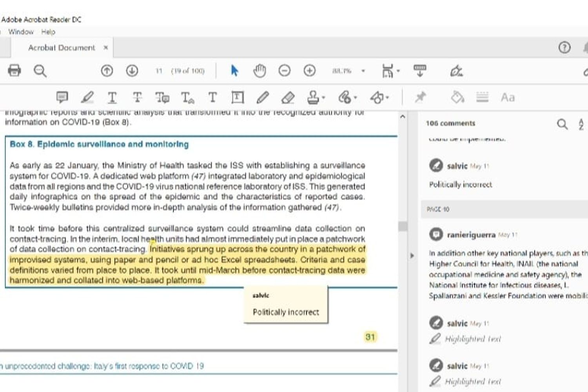The width and height of the screenshot is (588, 392).
Task: Pick the pencil Draw freeform tool
Action: 263,97
